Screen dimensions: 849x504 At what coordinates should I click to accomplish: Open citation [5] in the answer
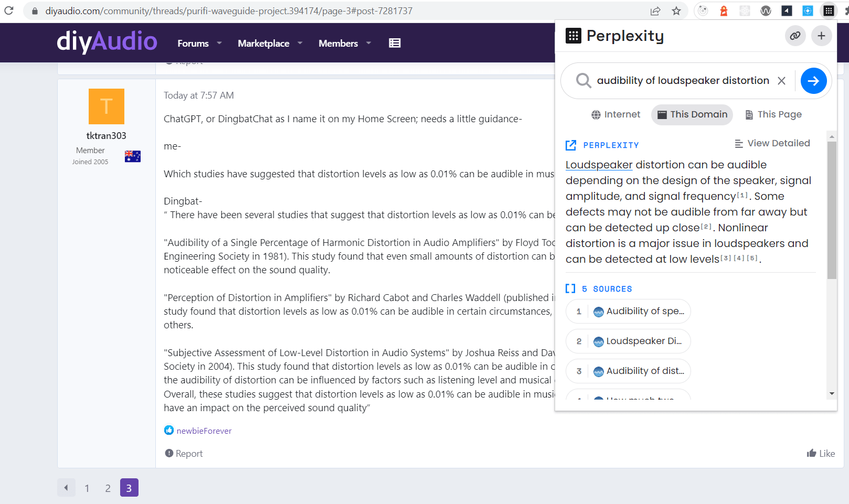point(752,258)
